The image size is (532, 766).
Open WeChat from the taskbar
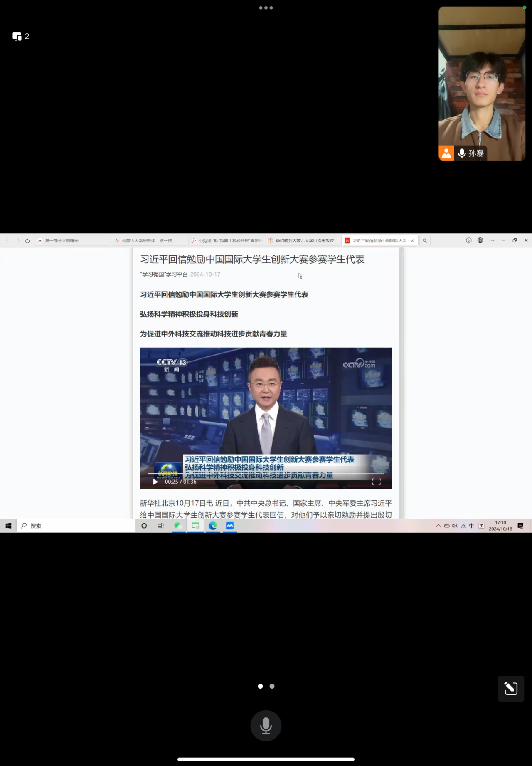pyautogui.click(x=178, y=526)
